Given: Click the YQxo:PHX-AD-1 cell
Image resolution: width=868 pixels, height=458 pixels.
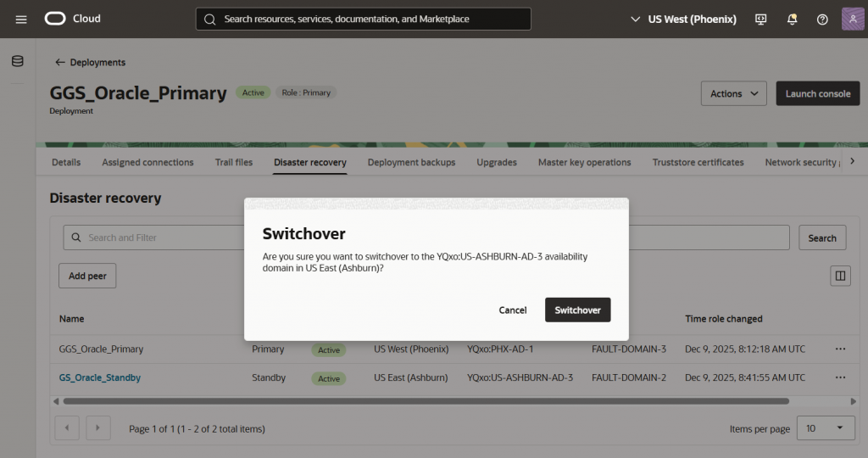Looking at the screenshot, I should [x=500, y=349].
